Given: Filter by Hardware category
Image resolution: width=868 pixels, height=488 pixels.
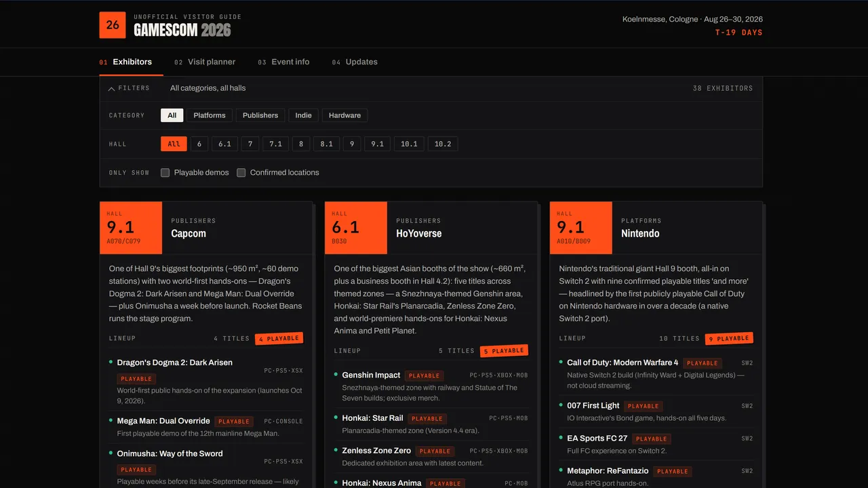Looking at the screenshot, I should pyautogui.click(x=344, y=115).
